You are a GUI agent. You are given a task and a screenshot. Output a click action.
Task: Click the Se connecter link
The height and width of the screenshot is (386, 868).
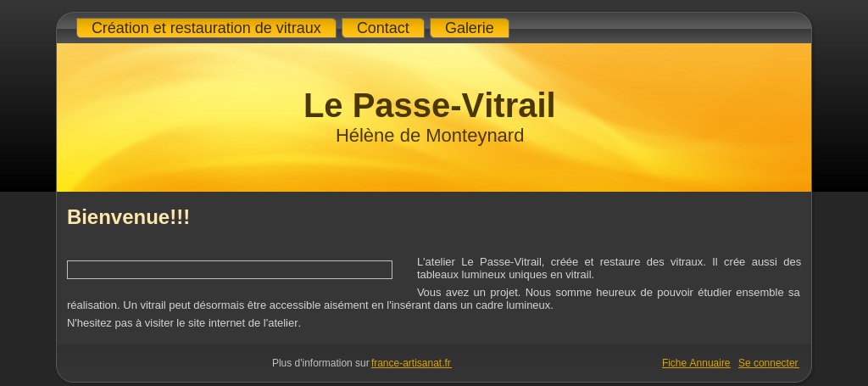pyautogui.click(x=768, y=363)
